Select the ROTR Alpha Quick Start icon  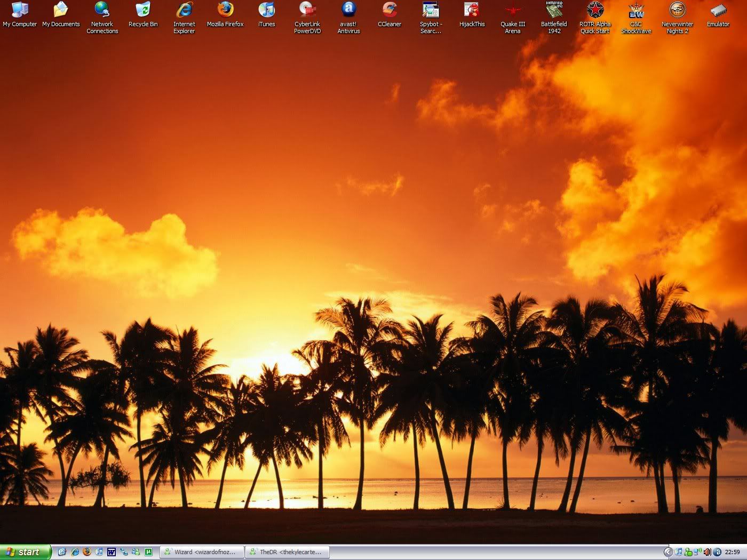595,18
